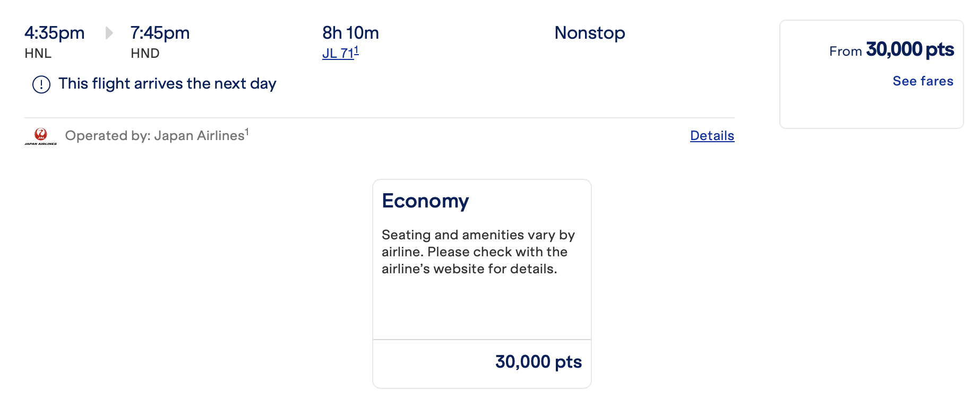
Task: Choose the 30,000 pts Economy fare price
Action: click(538, 362)
